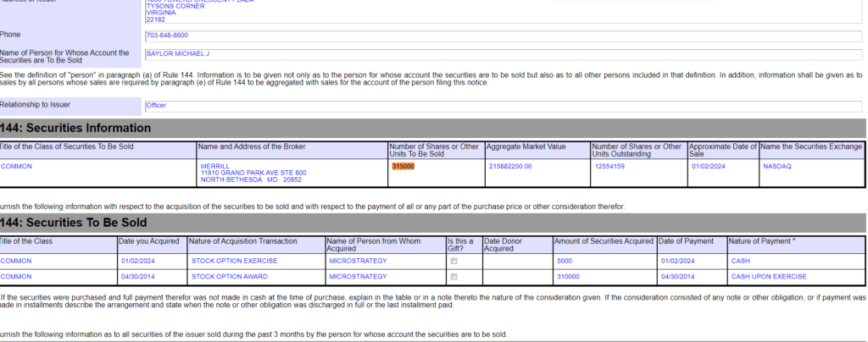
Task: Click amount of securities acquired 310000
Action: (568, 276)
